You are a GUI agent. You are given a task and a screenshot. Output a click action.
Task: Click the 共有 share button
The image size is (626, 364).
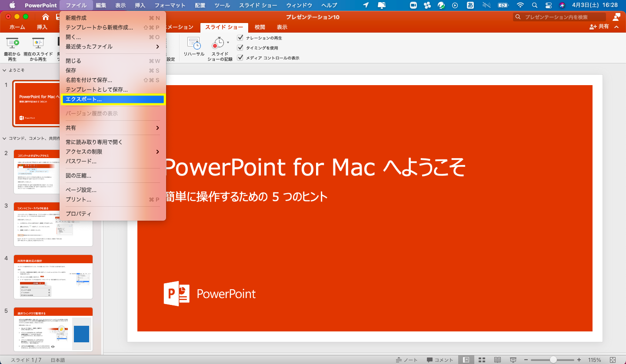click(599, 26)
